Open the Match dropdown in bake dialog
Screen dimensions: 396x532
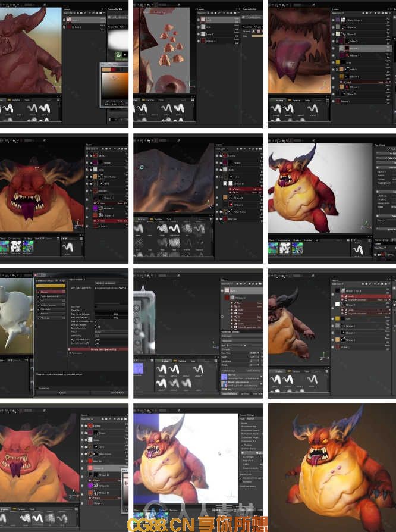(x=111, y=332)
